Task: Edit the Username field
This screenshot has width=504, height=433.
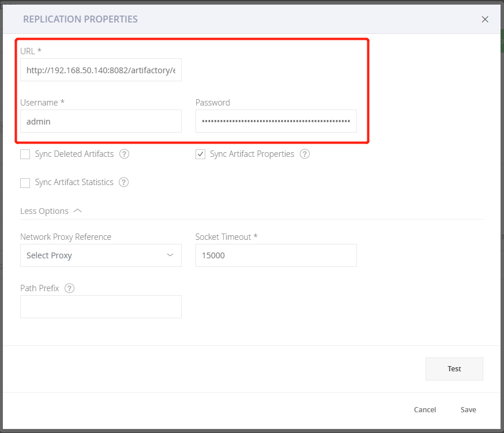Action: 101,121
